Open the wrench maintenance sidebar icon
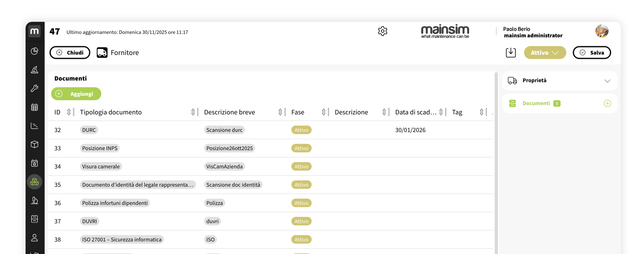The image size is (644, 254). click(34, 88)
